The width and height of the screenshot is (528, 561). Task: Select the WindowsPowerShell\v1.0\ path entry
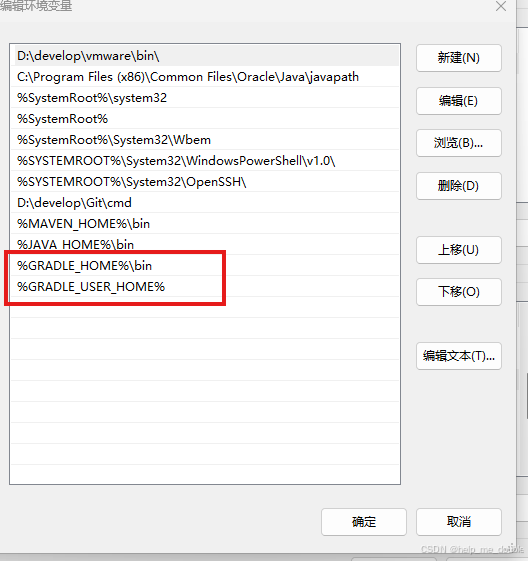tap(205, 161)
